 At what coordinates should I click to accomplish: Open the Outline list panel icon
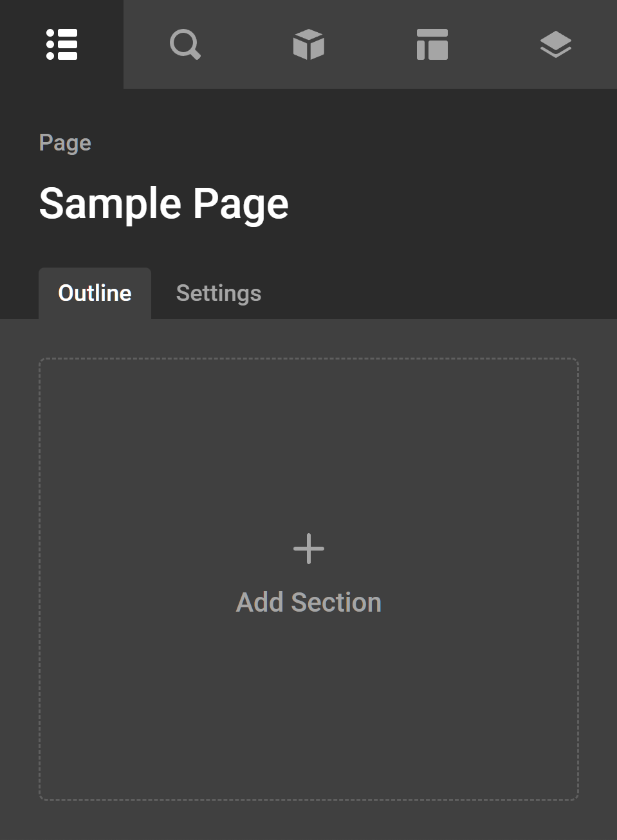tap(62, 44)
